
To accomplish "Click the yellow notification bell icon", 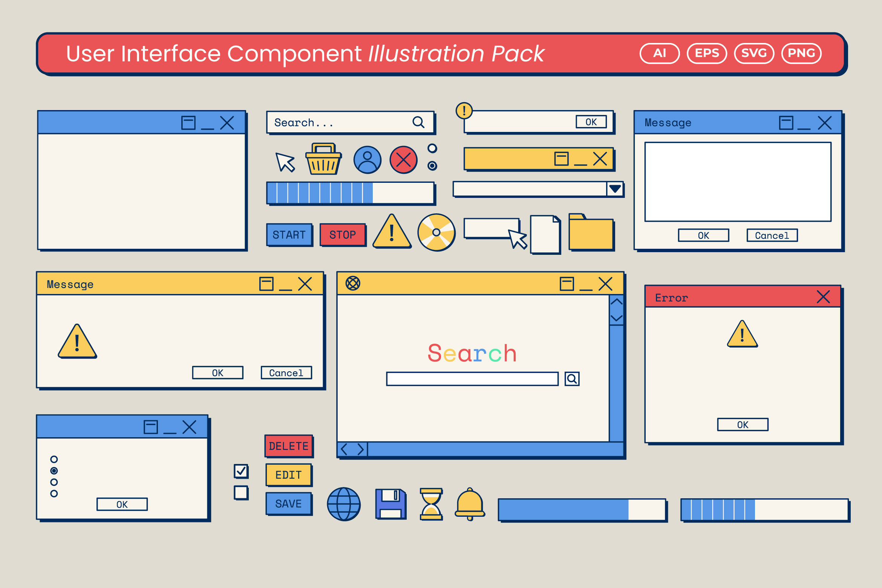I will [470, 504].
